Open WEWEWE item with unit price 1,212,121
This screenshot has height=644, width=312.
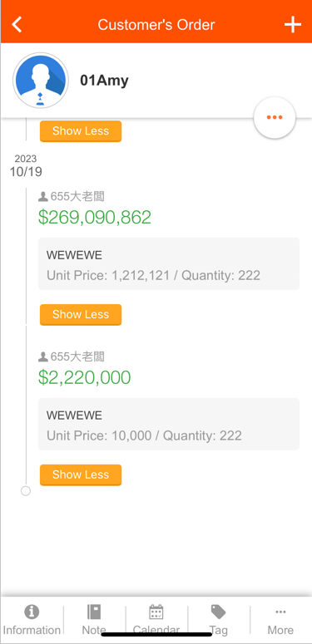[169, 263]
